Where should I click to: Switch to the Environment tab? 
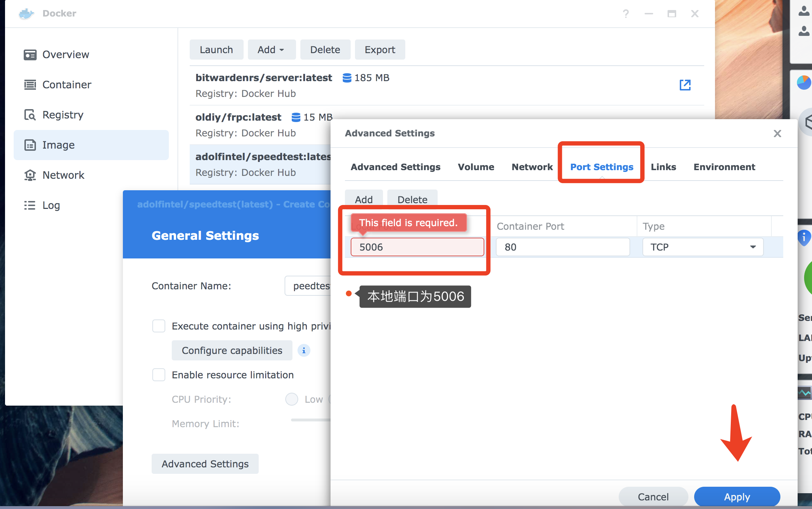tap(724, 167)
